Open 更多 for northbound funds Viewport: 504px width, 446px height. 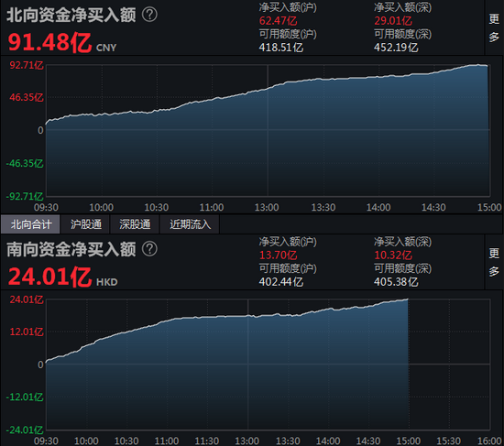(x=494, y=27)
